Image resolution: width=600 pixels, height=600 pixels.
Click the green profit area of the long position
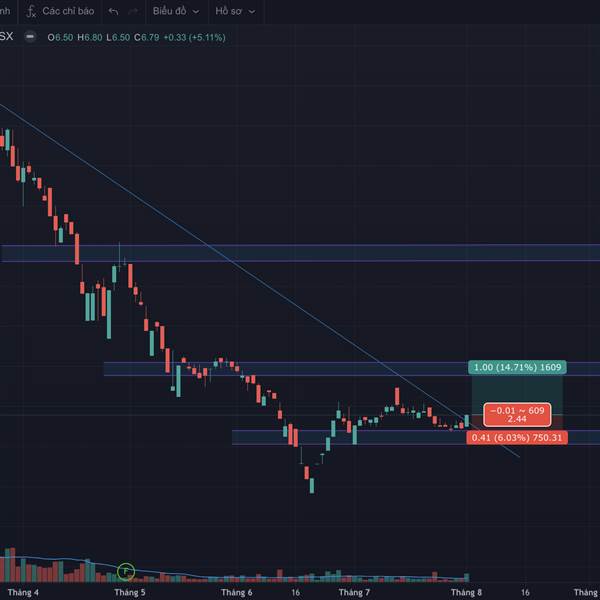(x=517, y=394)
